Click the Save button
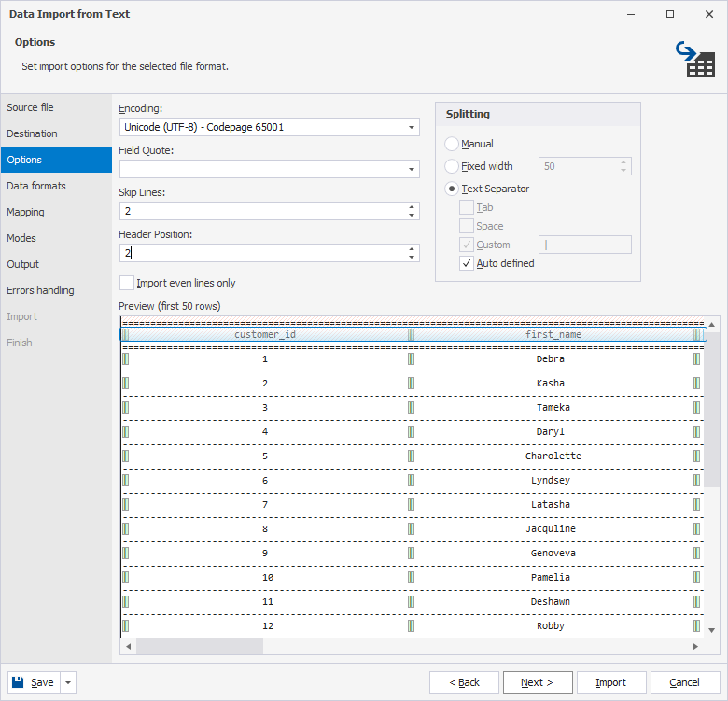728x701 pixels. coord(34,682)
